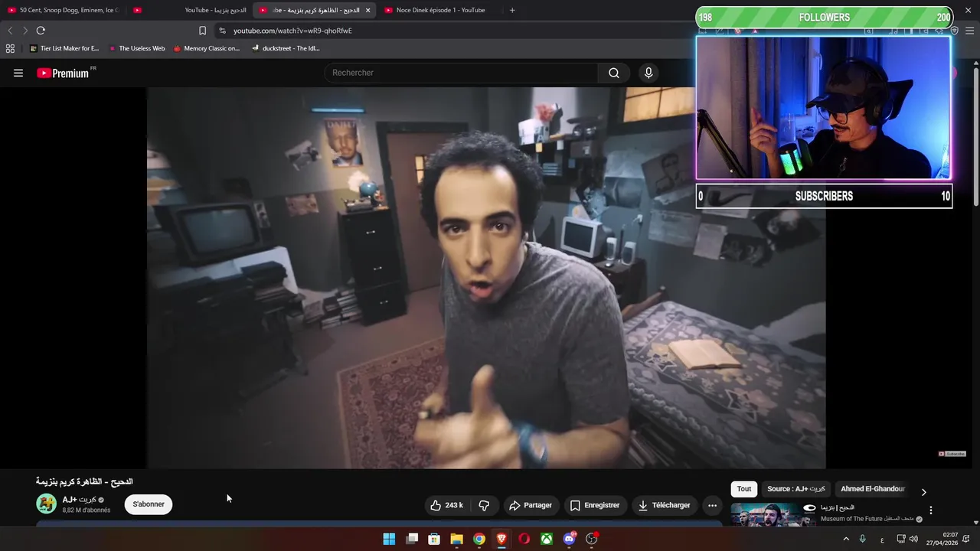980x551 pixels.
Task: View site information icon in address bar
Action: click(x=222, y=31)
